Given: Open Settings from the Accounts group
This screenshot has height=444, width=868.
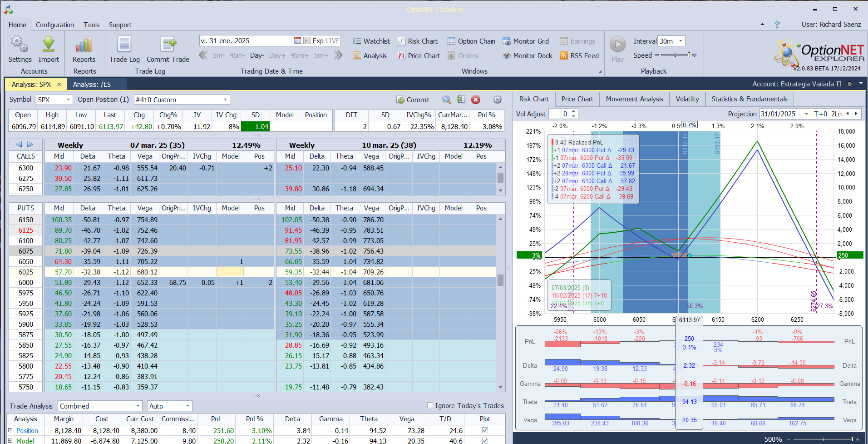Looking at the screenshot, I should [x=20, y=49].
